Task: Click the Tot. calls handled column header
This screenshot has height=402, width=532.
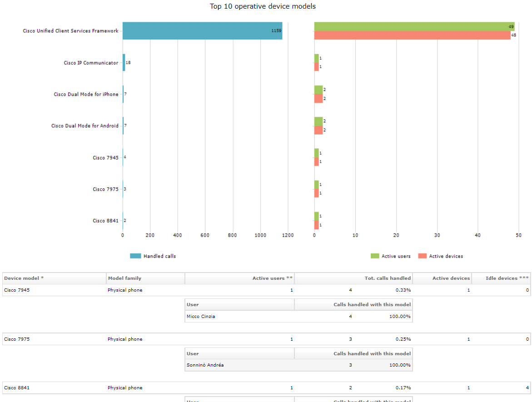Action: tap(388, 278)
